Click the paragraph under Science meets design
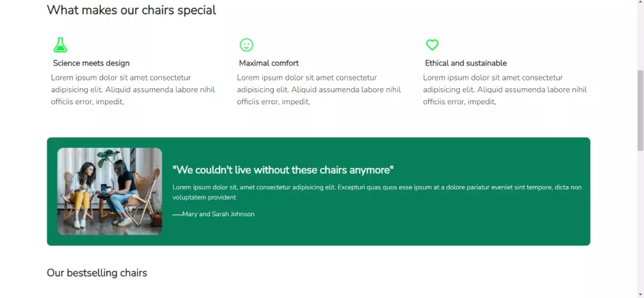This screenshot has height=298, width=644. click(133, 89)
